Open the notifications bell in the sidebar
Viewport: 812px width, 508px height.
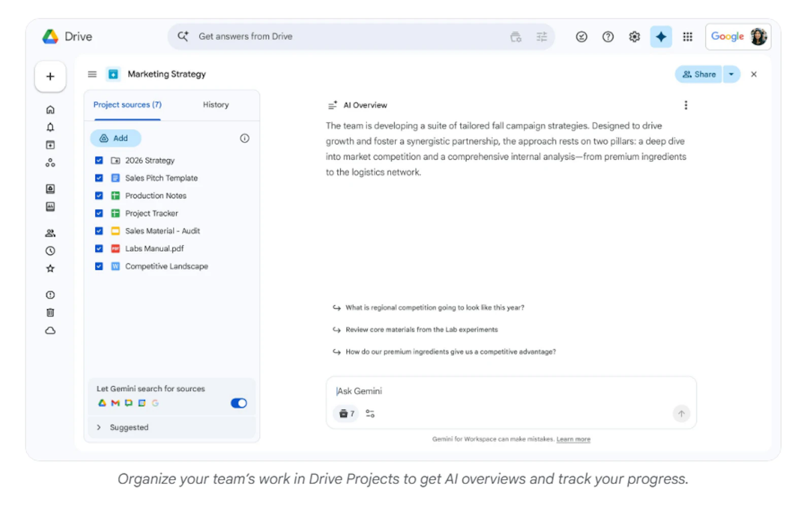coord(50,127)
